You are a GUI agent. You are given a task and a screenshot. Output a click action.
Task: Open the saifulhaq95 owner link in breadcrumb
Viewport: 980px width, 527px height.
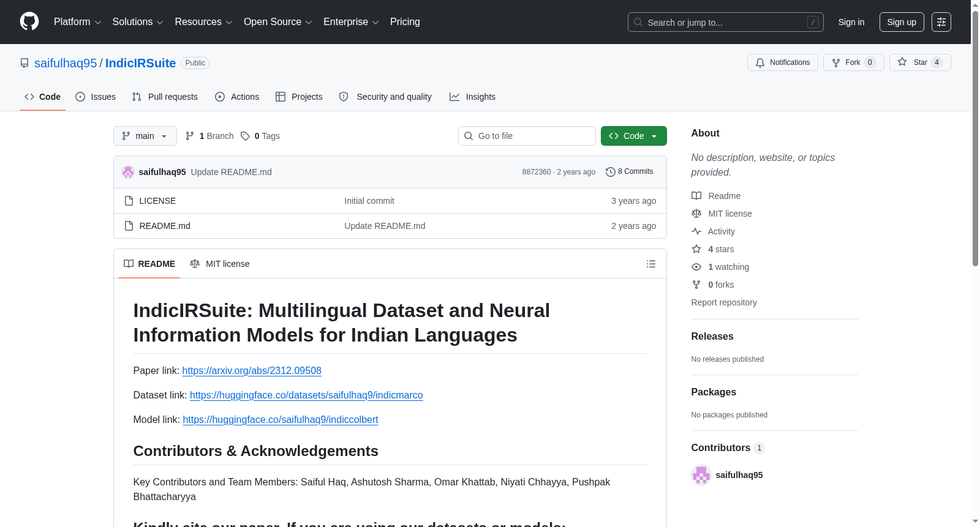click(x=66, y=63)
